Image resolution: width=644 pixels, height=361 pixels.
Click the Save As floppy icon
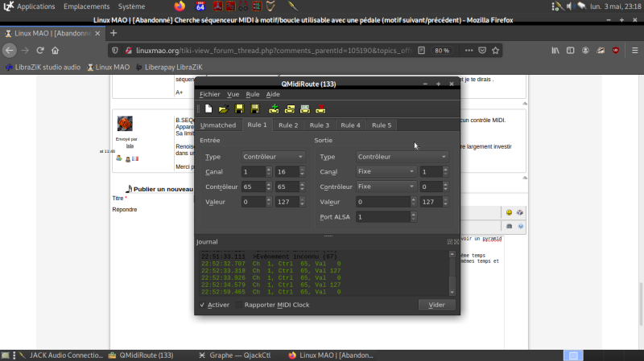[x=254, y=109]
